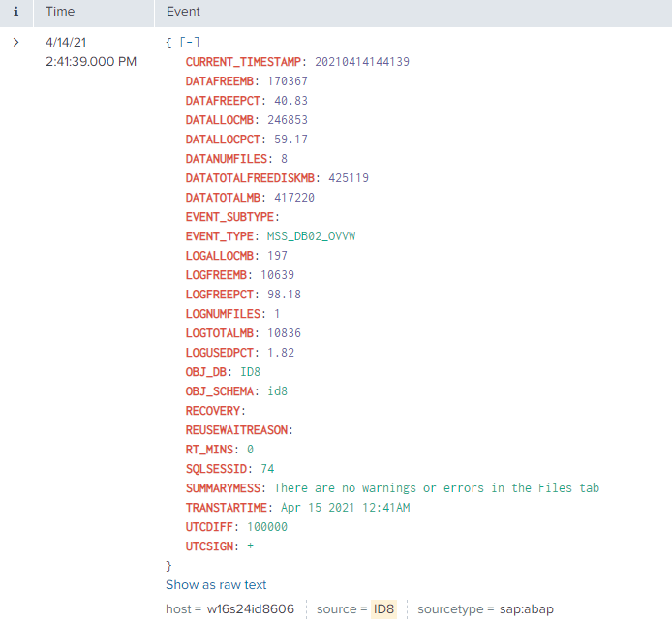This screenshot has width=672, height=624.
Task: Select the Time column header
Action: 60,13
